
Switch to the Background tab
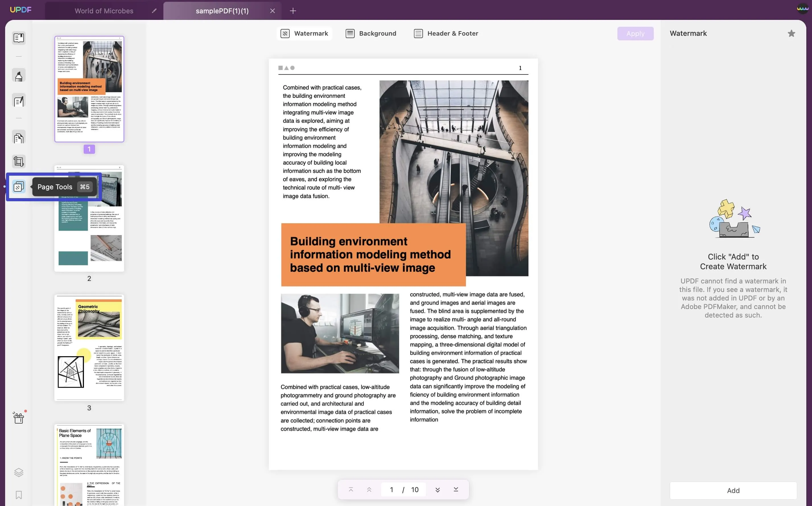tap(378, 33)
